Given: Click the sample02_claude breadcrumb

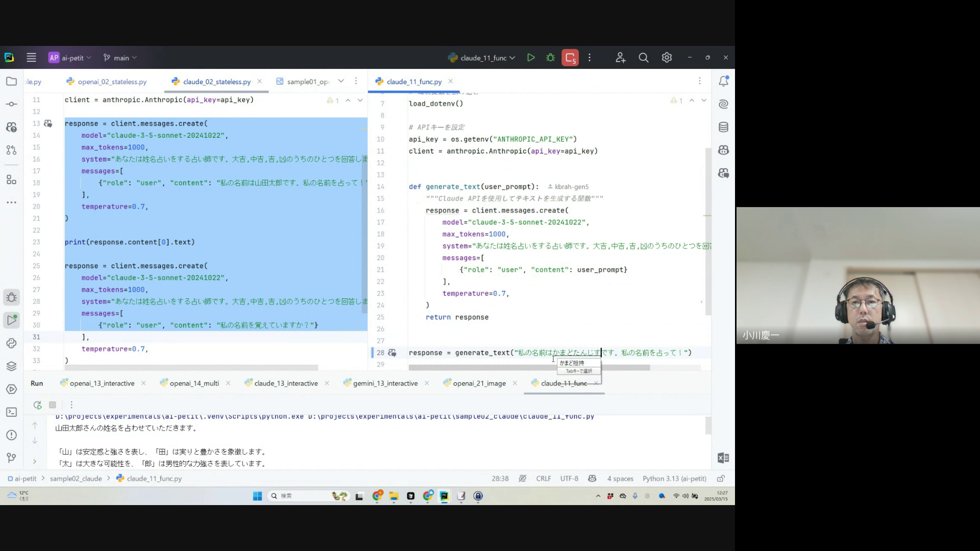Looking at the screenshot, I should tap(76, 479).
